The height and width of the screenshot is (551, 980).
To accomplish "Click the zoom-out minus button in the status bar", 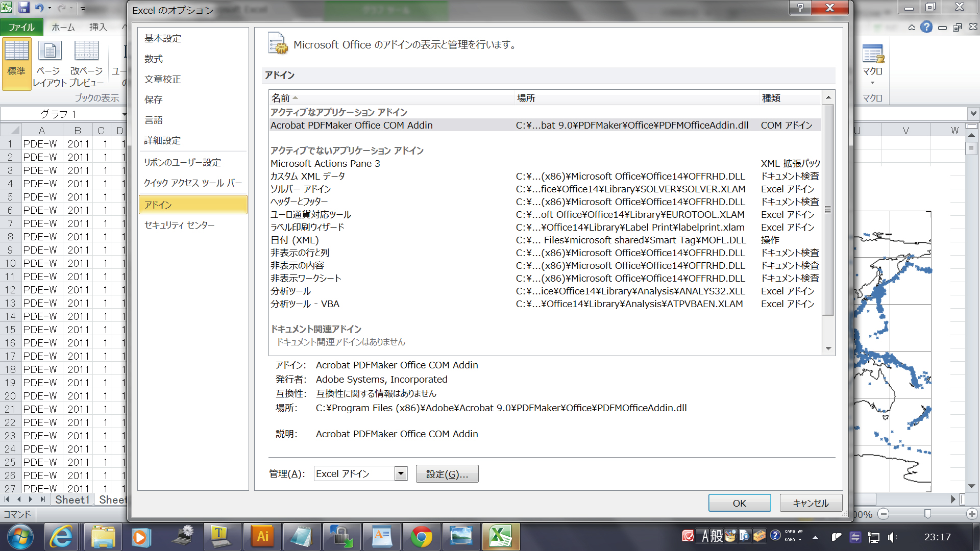I will 884,514.
